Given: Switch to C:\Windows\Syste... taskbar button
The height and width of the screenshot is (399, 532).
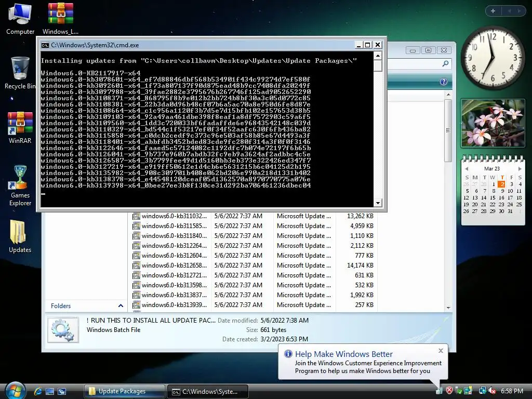Looking at the screenshot, I should [208, 392].
